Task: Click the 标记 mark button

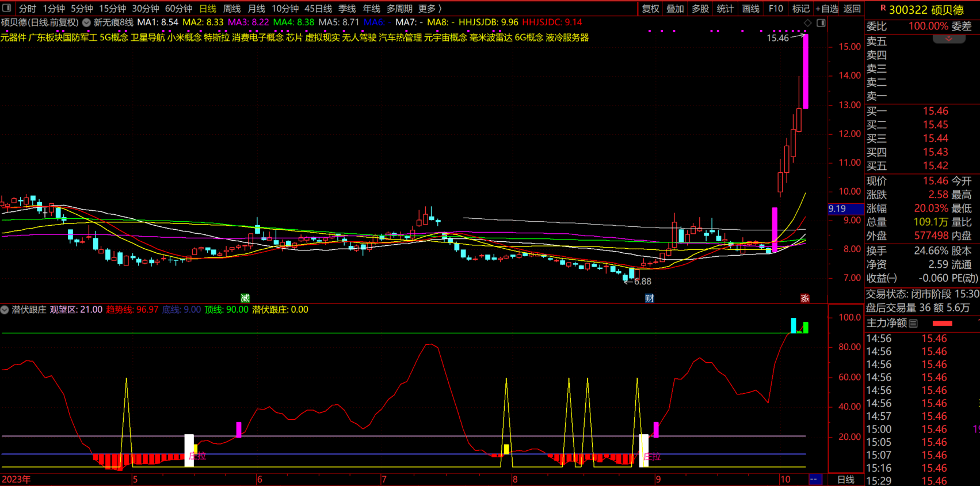Action: coord(800,9)
